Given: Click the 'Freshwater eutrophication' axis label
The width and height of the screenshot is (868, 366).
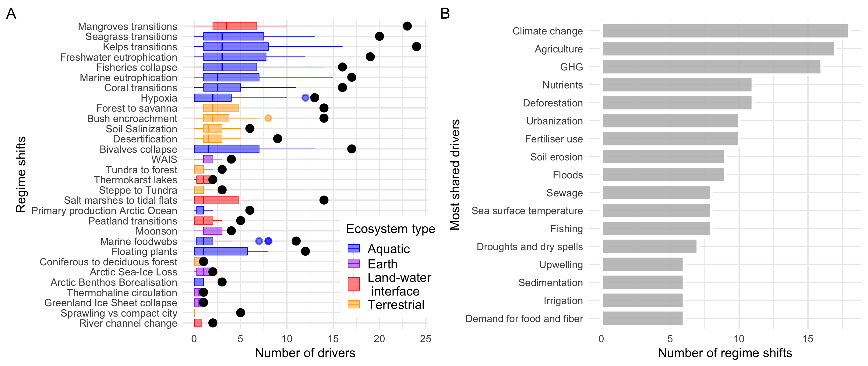Looking at the screenshot, I should 118,57.
